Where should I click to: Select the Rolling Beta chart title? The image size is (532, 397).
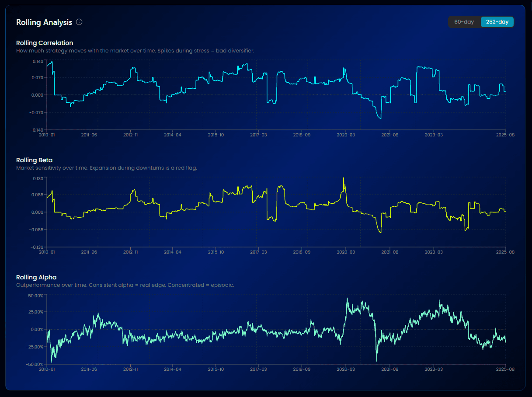pos(34,160)
